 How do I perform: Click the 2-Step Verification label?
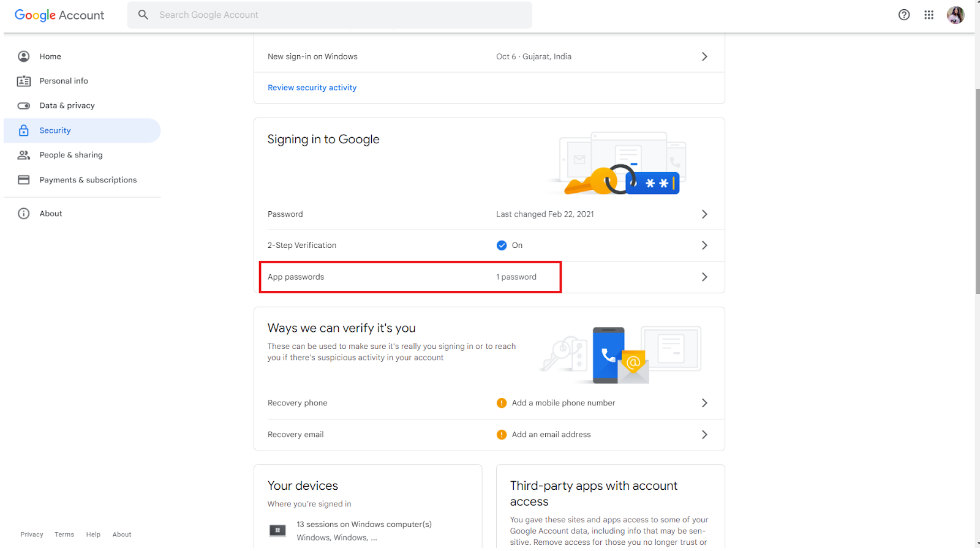pos(302,246)
